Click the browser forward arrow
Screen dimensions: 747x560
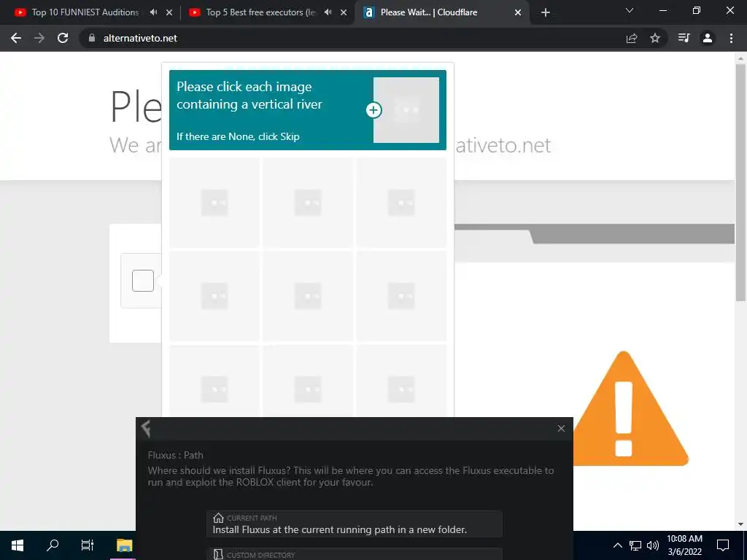(x=39, y=38)
